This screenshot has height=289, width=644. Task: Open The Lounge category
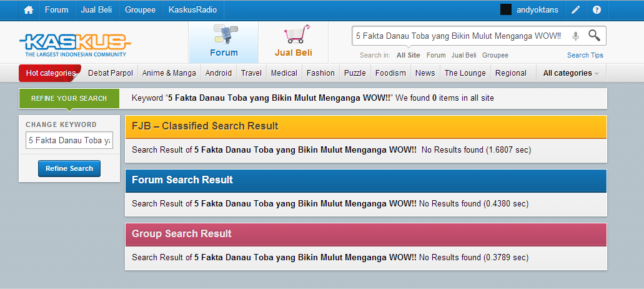click(465, 73)
